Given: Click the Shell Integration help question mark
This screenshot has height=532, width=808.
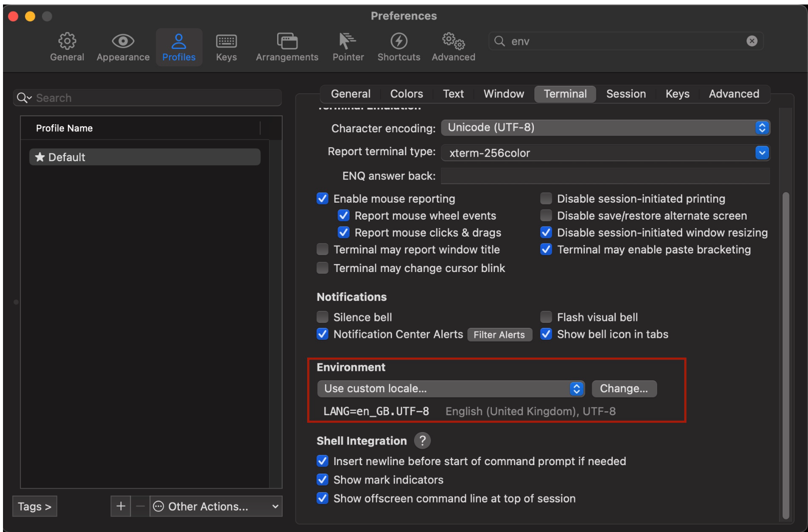Looking at the screenshot, I should [x=422, y=441].
